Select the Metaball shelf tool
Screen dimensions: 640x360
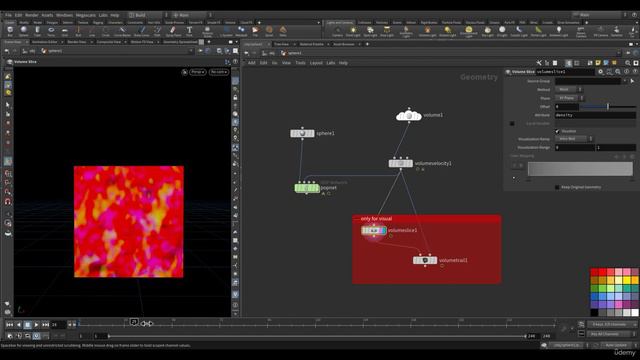(x=241, y=31)
